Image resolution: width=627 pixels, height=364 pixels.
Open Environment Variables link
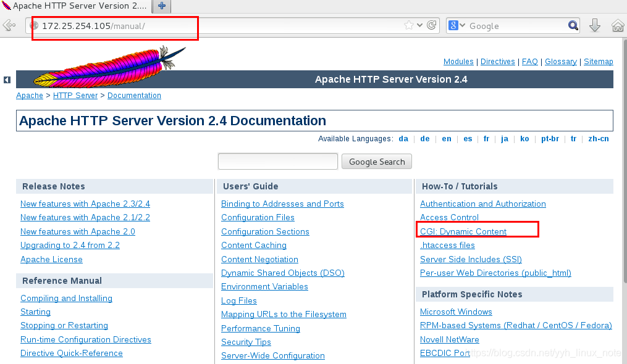[265, 286]
